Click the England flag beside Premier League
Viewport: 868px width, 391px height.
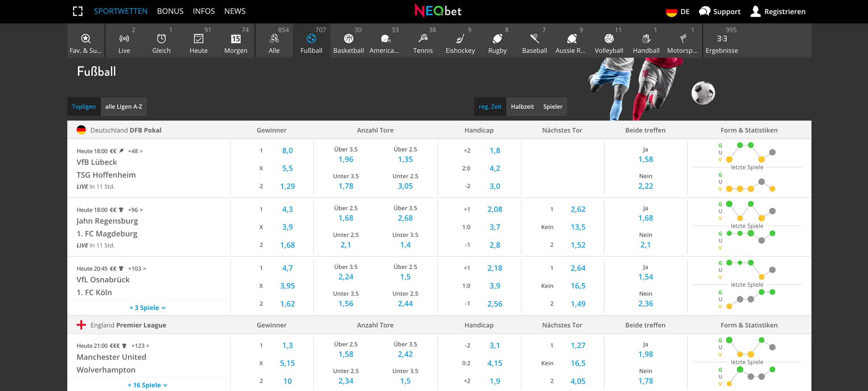point(81,325)
